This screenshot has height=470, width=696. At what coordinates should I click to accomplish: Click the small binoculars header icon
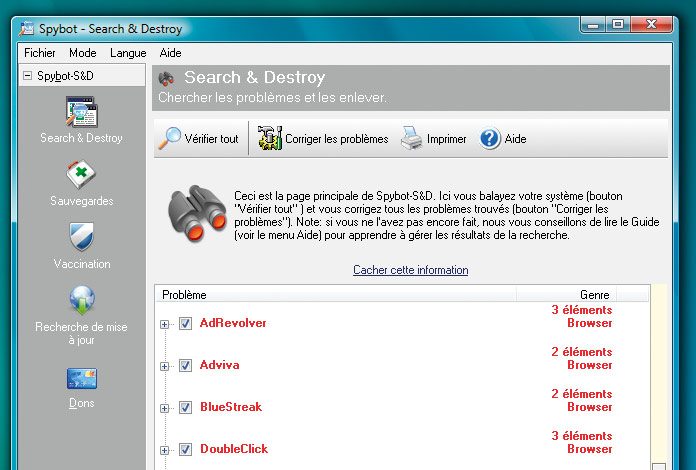(x=166, y=79)
